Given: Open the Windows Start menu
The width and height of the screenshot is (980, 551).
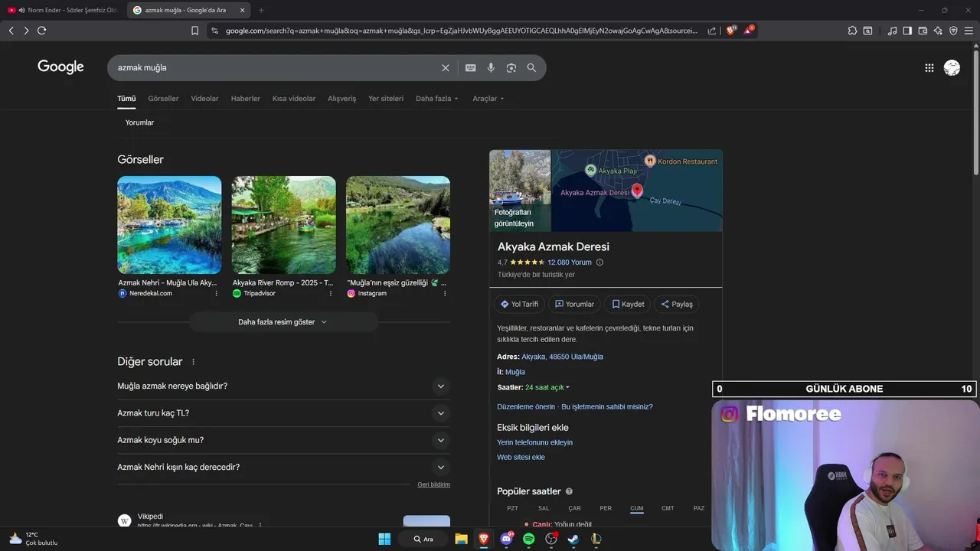Looking at the screenshot, I should 384,539.
